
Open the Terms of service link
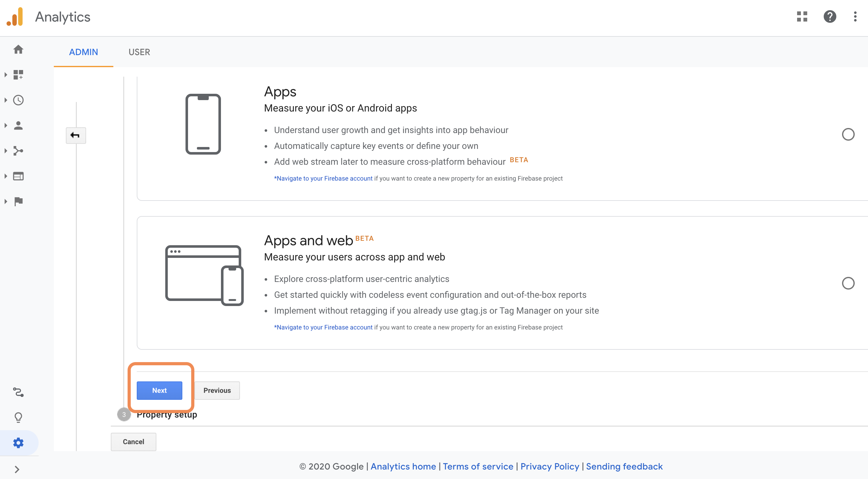478,466
